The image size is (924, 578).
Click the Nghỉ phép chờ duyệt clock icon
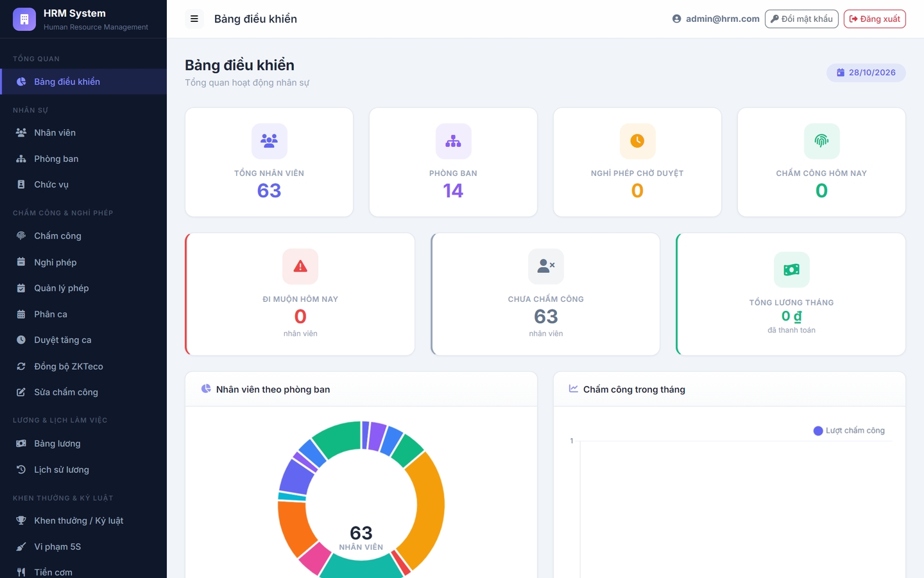pyautogui.click(x=637, y=141)
